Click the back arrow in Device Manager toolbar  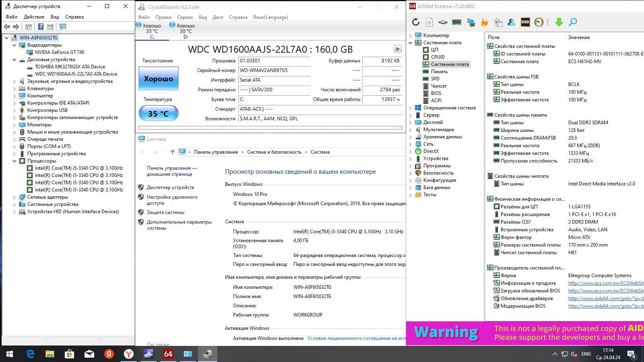(7, 27)
